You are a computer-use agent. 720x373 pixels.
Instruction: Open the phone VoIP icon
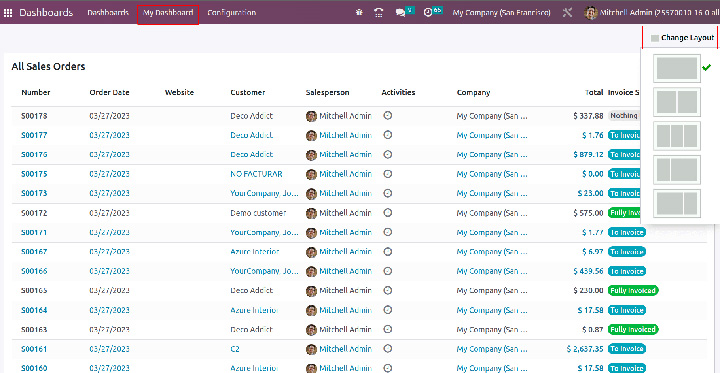(378, 13)
